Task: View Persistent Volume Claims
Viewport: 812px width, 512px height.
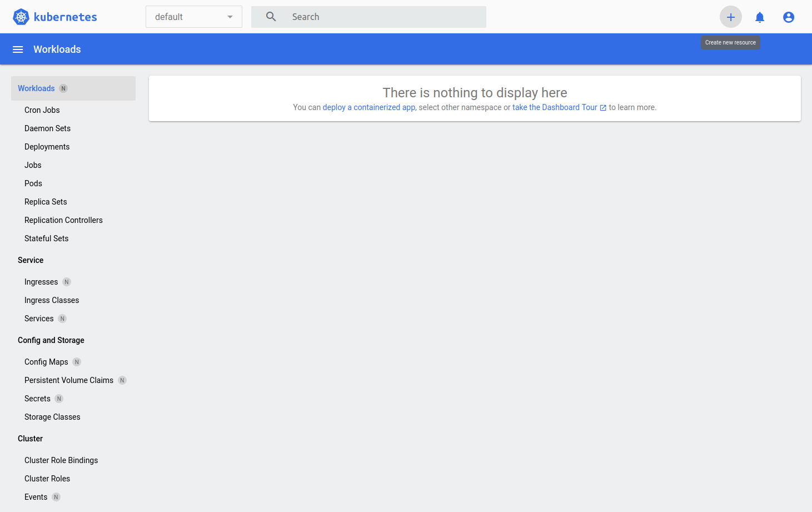Action: coord(69,380)
